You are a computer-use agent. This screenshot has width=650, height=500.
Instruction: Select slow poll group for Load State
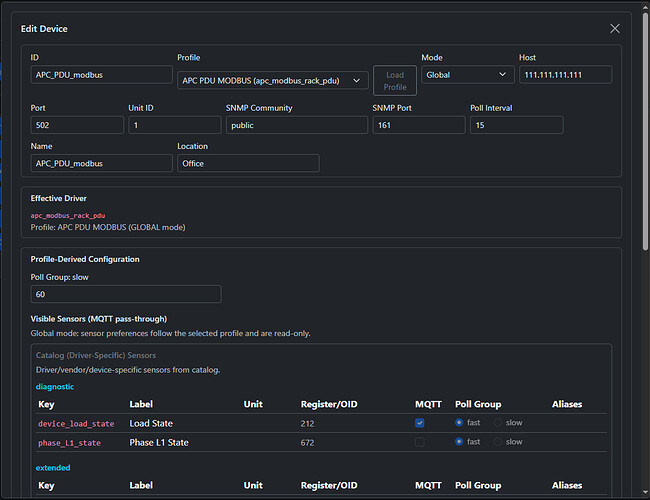(498, 422)
